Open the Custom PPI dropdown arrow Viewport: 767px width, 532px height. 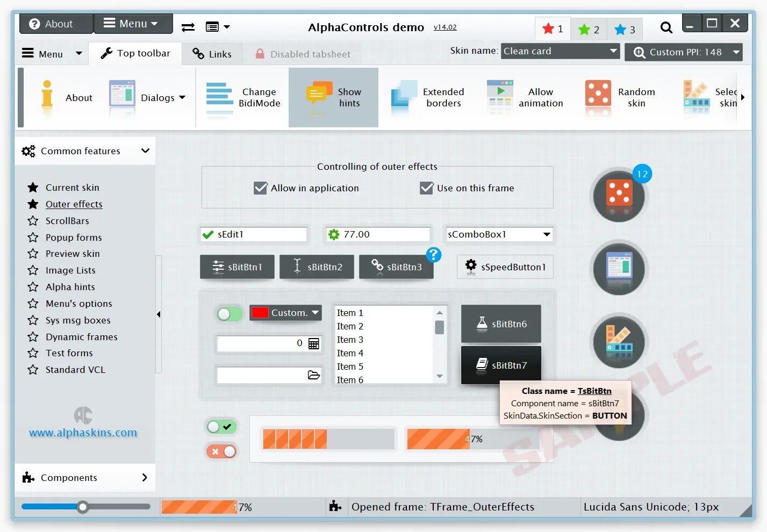736,52
